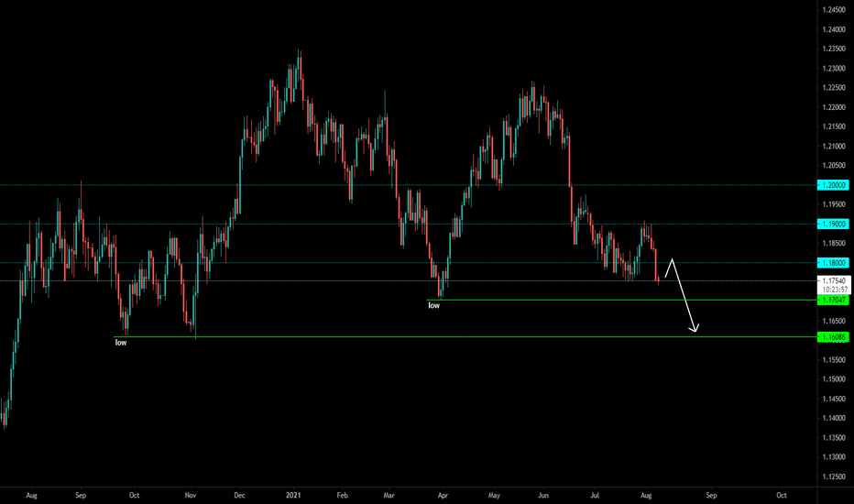Click the candle countdown timer 10:23:57
Viewport: 854px width, 504px height.
click(x=835, y=290)
